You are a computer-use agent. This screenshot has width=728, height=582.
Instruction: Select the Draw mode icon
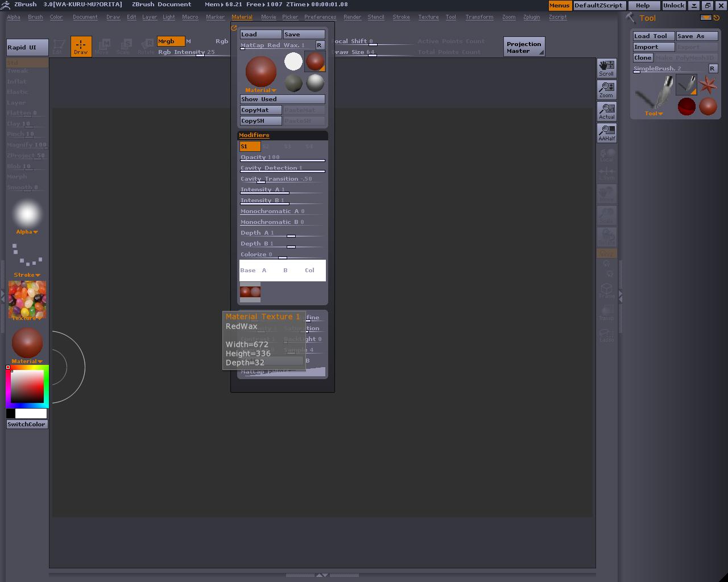coord(81,46)
